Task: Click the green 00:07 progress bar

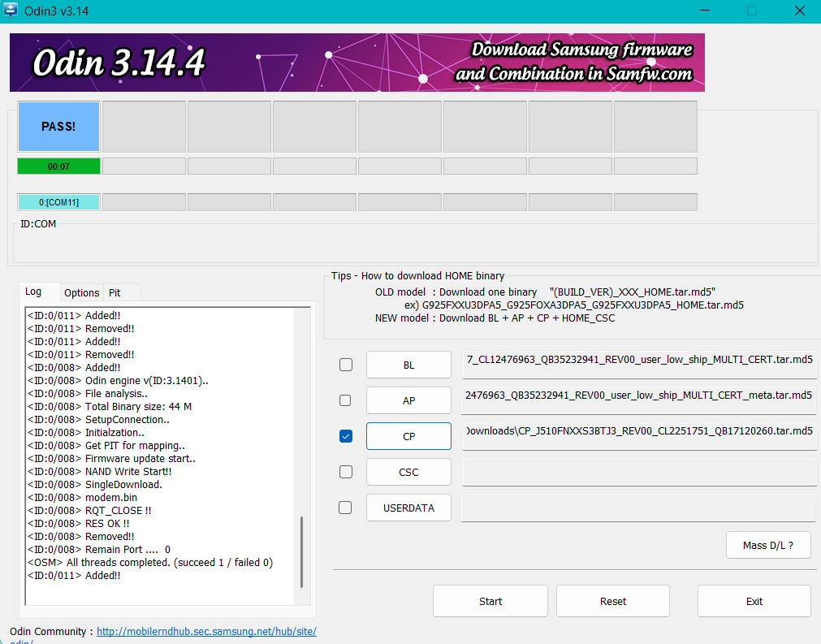Action: pyautogui.click(x=58, y=166)
